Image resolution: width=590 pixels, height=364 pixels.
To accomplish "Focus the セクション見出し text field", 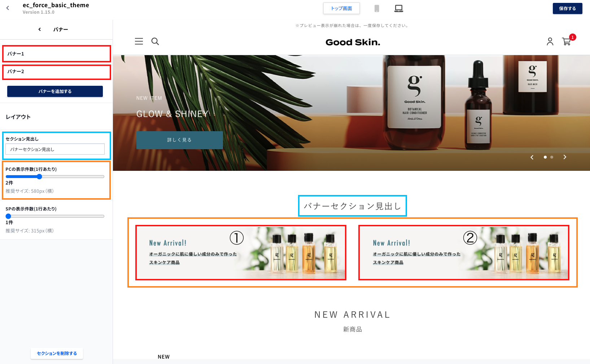I will tap(55, 149).
